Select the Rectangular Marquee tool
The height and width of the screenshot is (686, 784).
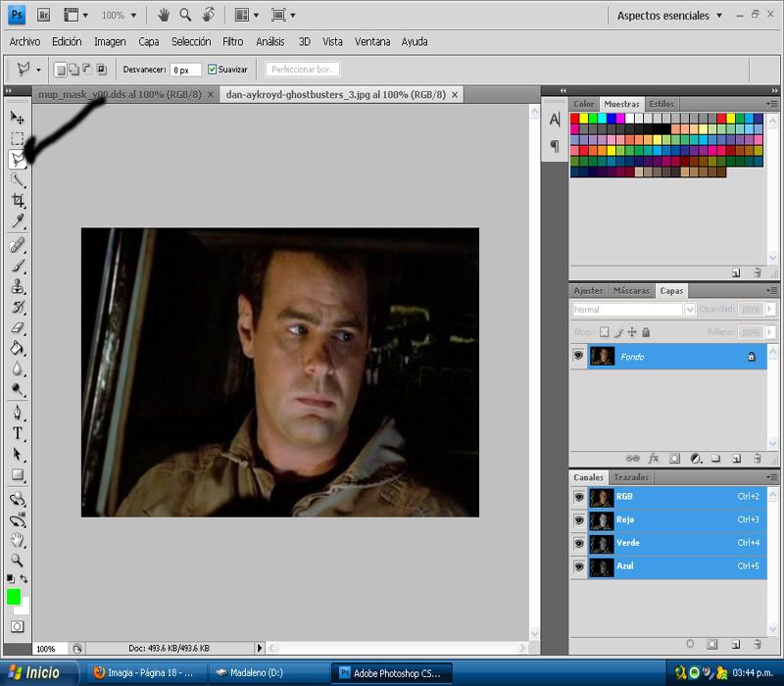[x=17, y=138]
